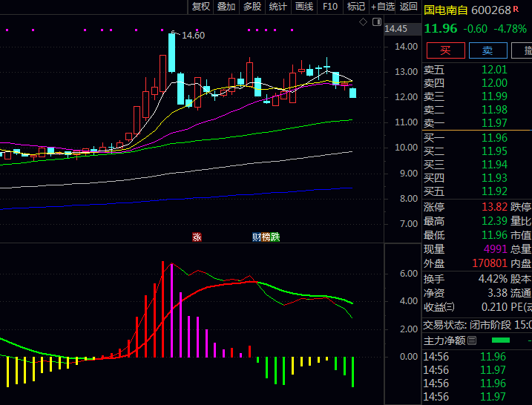Open the 多股 multi-stock view
Viewport: 532px width, 405px height.
(252, 7)
